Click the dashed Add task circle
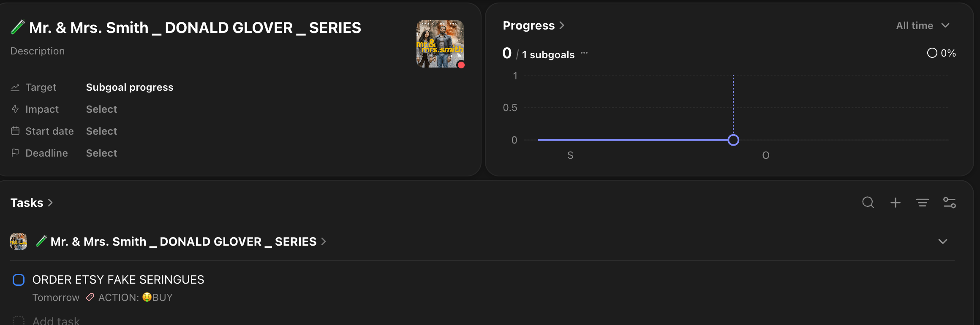Image resolution: width=980 pixels, height=325 pixels. (x=19, y=321)
